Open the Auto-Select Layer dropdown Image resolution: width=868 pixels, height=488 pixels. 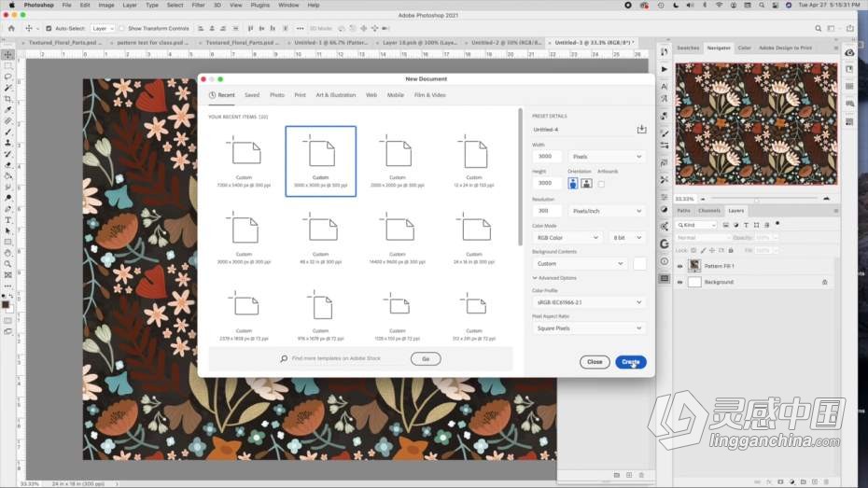point(103,28)
